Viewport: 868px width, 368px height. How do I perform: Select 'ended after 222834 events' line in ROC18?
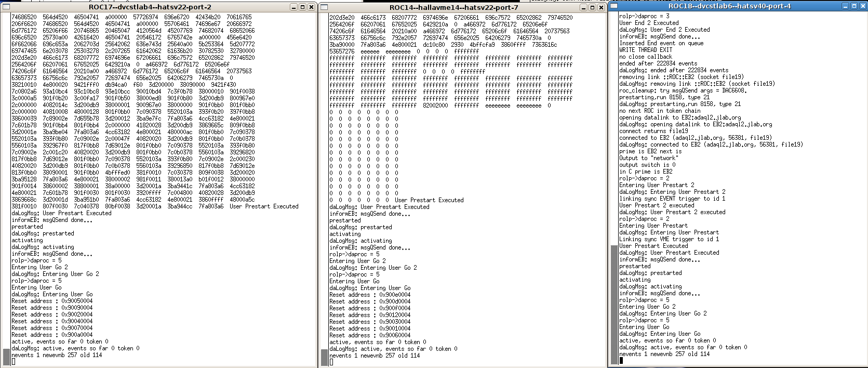658,63
